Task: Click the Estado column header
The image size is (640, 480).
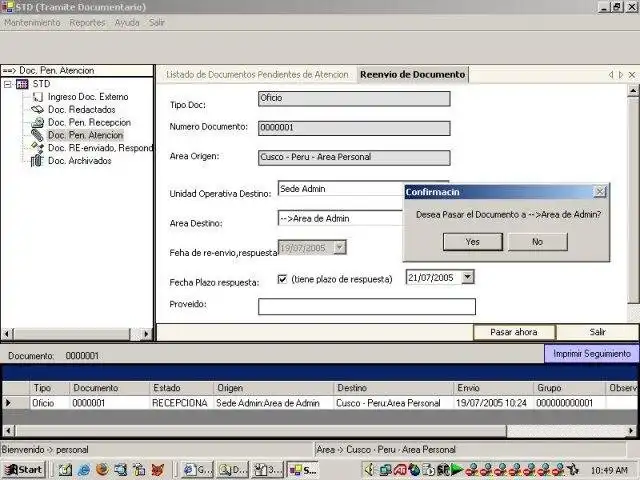Action: click(181, 388)
